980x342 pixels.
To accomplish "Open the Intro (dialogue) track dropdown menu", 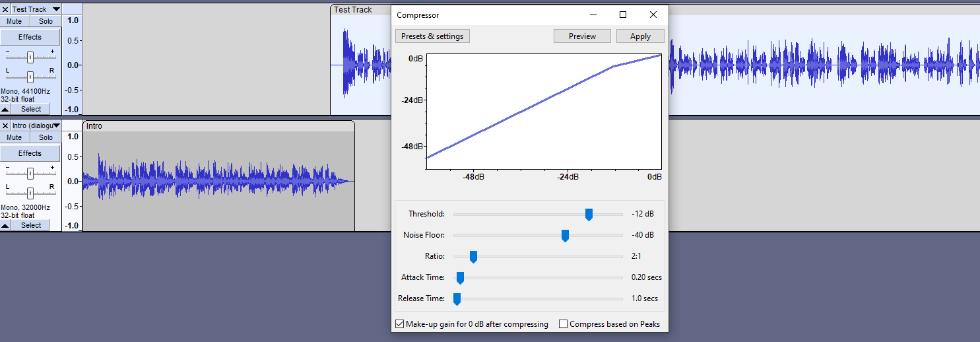I will click(36, 125).
